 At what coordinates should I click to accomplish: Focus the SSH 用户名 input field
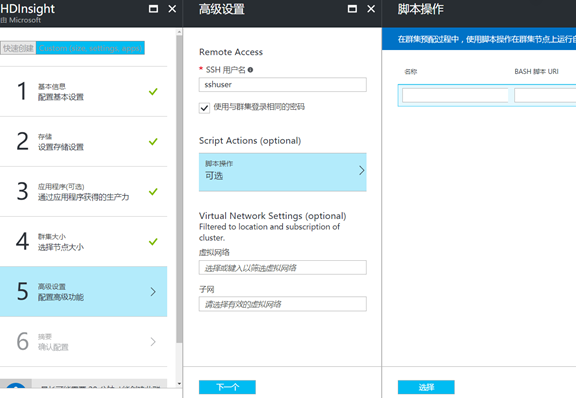click(x=282, y=85)
